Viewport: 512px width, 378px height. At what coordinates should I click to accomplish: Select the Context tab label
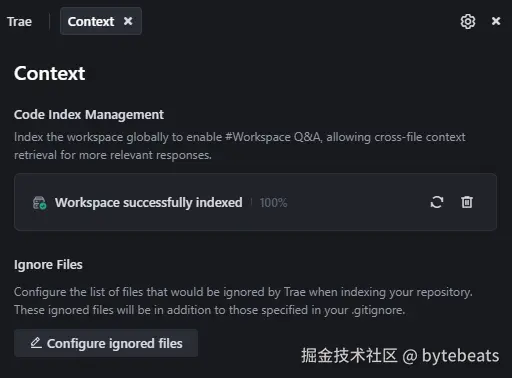tap(91, 22)
